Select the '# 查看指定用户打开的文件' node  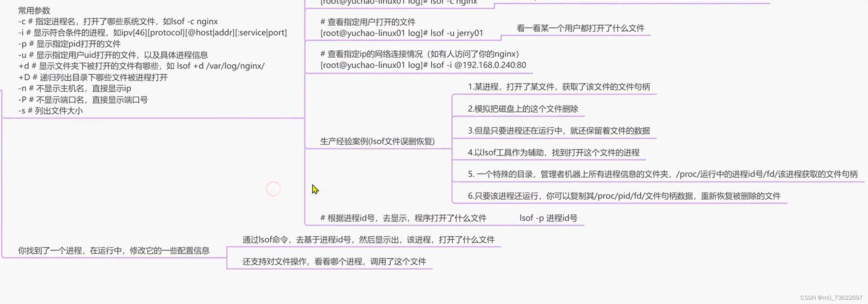point(368,22)
